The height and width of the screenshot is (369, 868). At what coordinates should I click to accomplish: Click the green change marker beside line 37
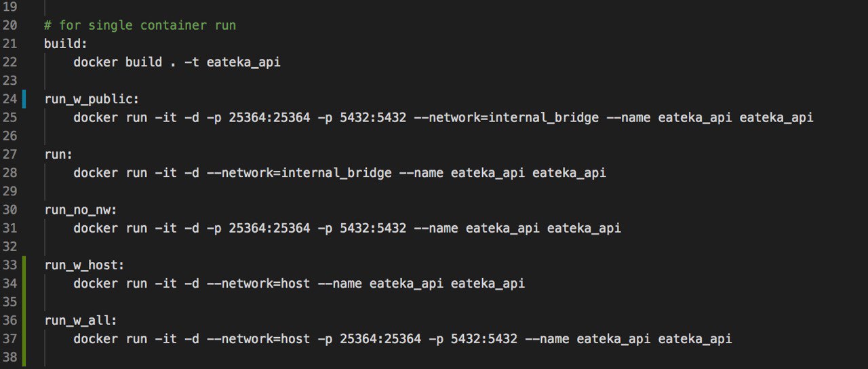tap(24, 339)
